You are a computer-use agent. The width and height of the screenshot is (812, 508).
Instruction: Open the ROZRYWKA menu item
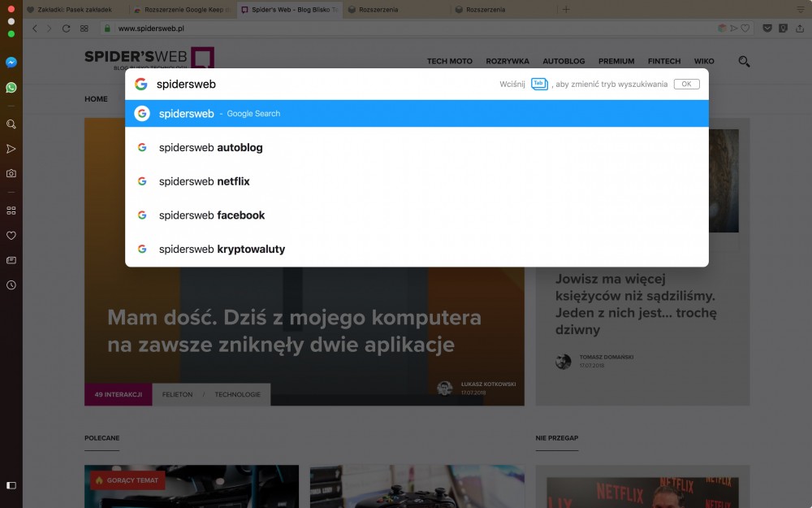508,61
